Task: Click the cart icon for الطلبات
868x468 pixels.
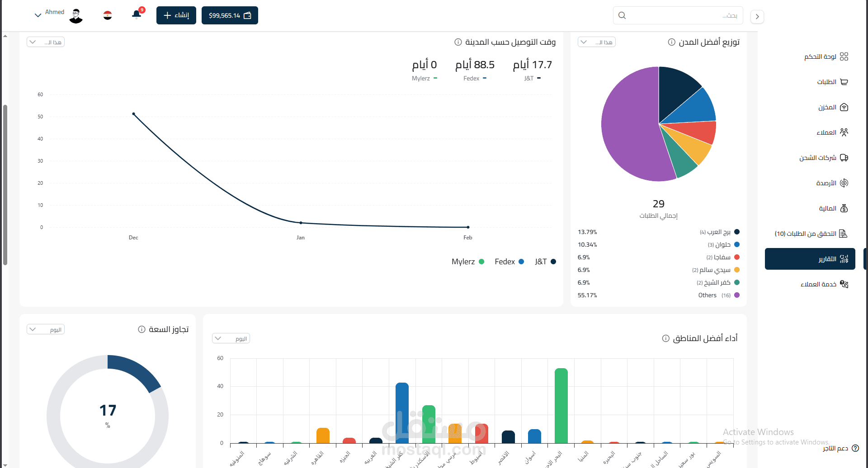Action: [x=844, y=82]
